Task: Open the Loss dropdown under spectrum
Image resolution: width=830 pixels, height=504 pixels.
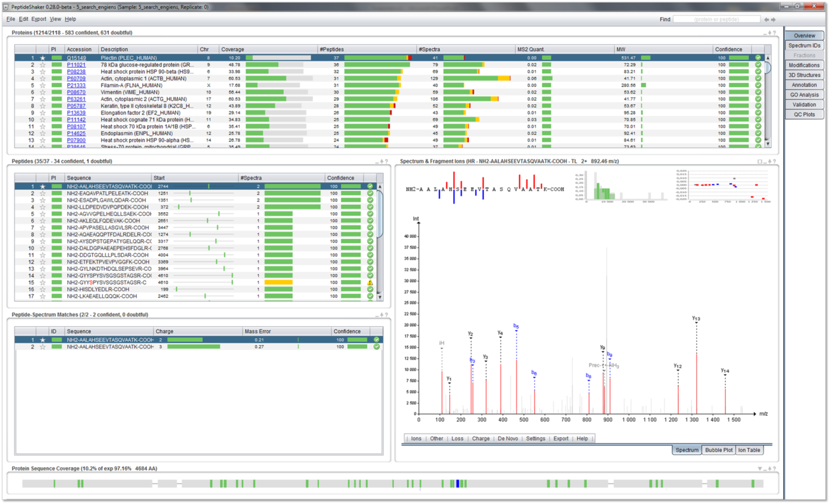Action: [x=457, y=438]
